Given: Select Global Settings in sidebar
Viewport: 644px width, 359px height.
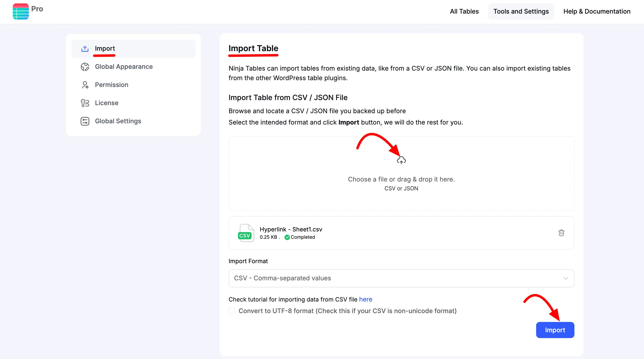Looking at the screenshot, I should (133, 121).
